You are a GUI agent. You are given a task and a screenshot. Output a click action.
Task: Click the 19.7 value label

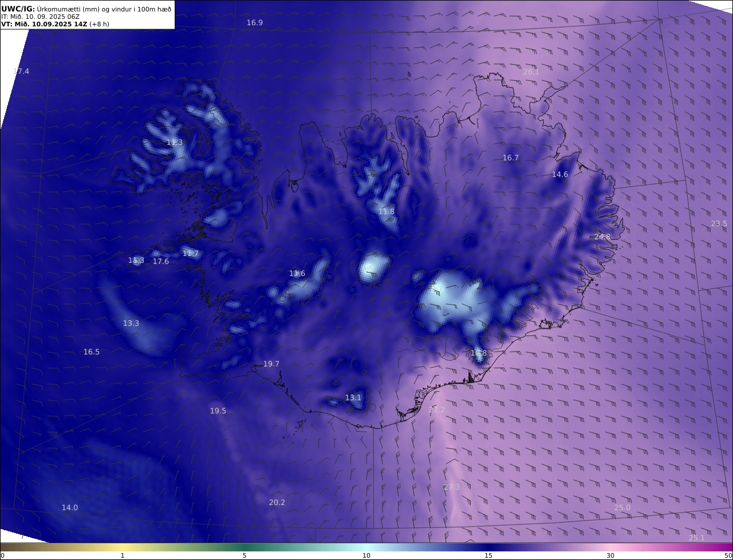tap(271, 364)
